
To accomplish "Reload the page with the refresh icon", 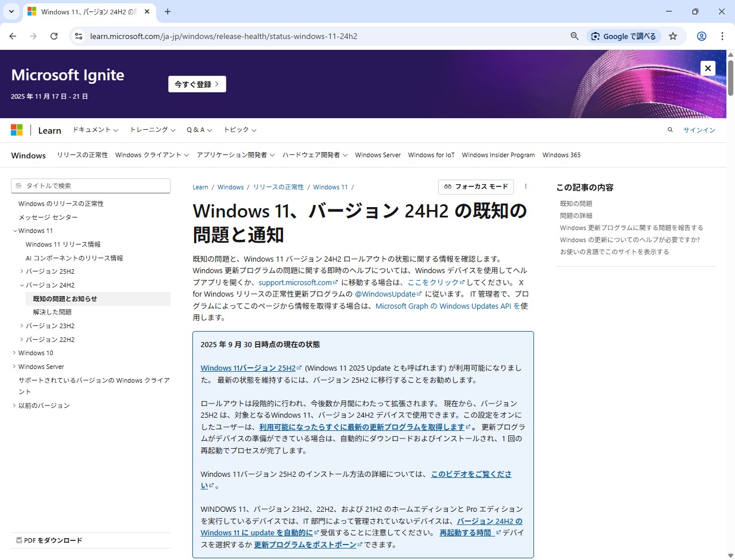I will pyautogui.click(x=54, y=36).
